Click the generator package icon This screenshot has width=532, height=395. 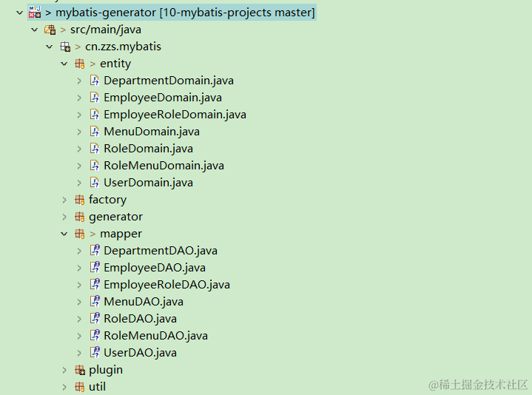[x=80, y=217]
